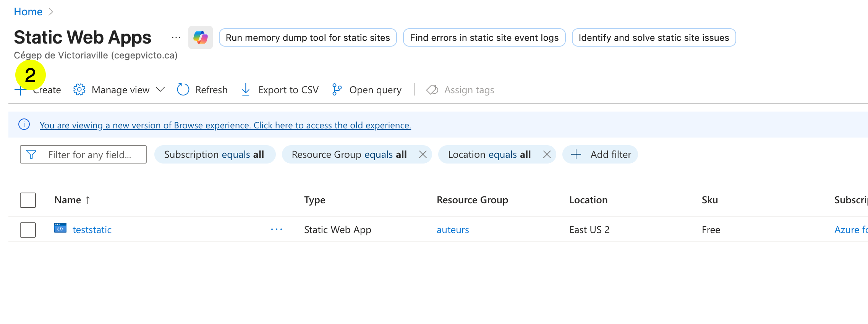Click the funnel filter icon
868x324 pixels.
click(x=31, y=154)
